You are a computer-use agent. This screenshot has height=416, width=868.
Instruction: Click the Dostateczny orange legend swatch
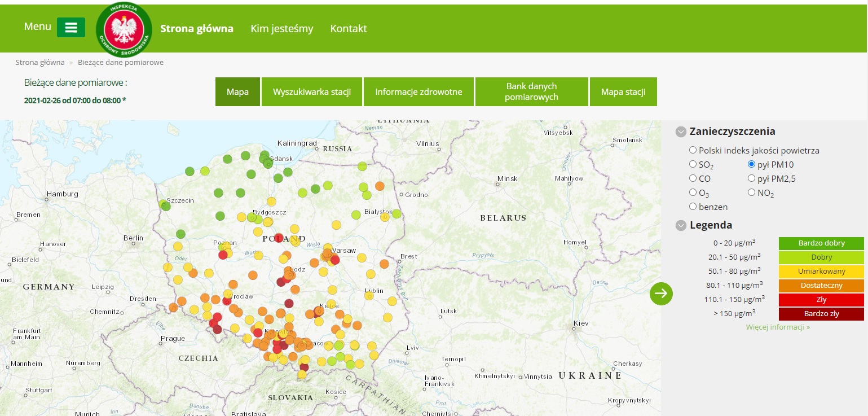[821, 286]
